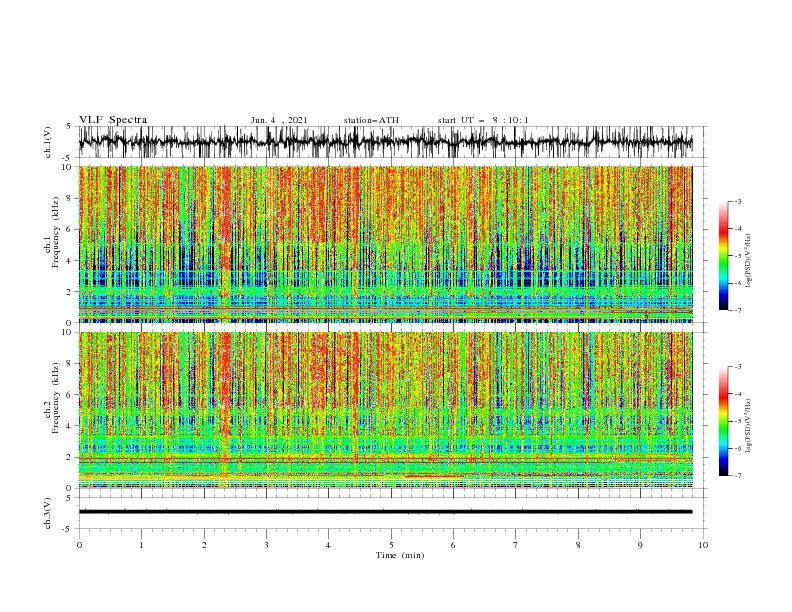The image size is (792, 612).
Task: Click the ch.2 "Frequency (kHz)" axis label
Action: click(56, 396)
